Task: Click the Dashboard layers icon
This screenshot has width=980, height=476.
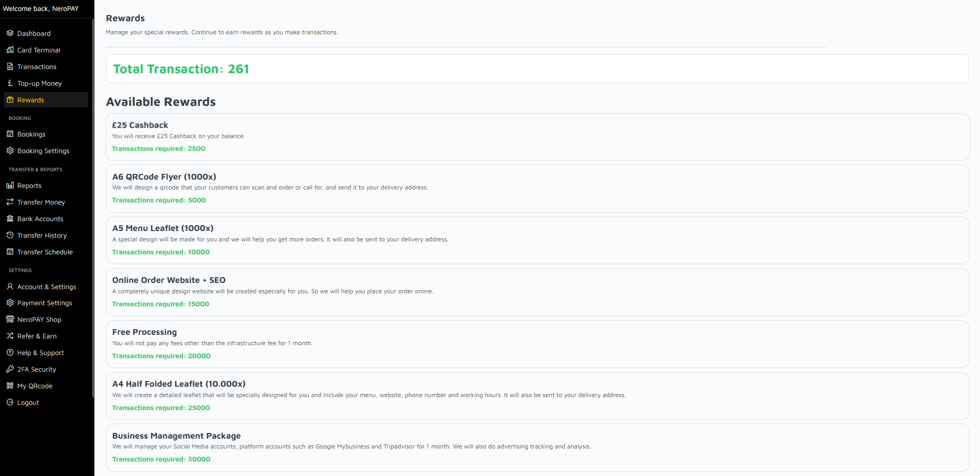Action: click(10, 33)
